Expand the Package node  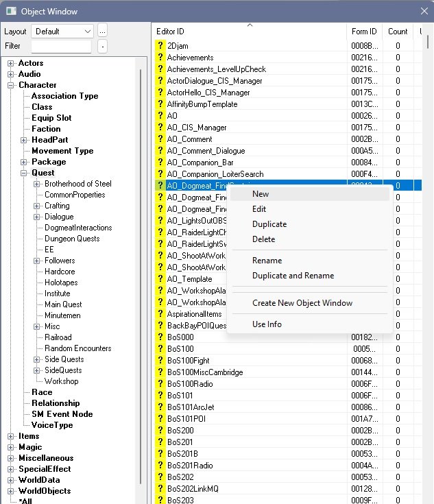point(23,162)
